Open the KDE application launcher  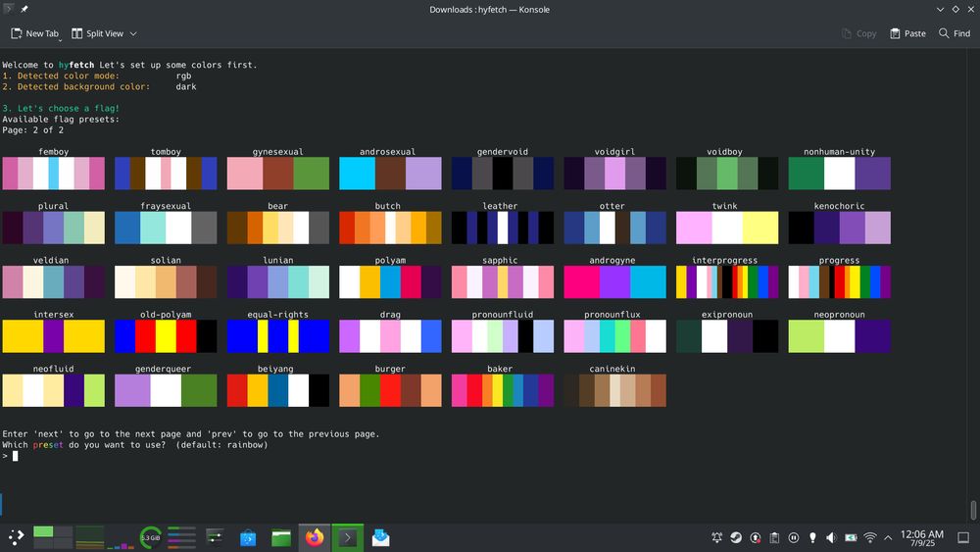16,537
